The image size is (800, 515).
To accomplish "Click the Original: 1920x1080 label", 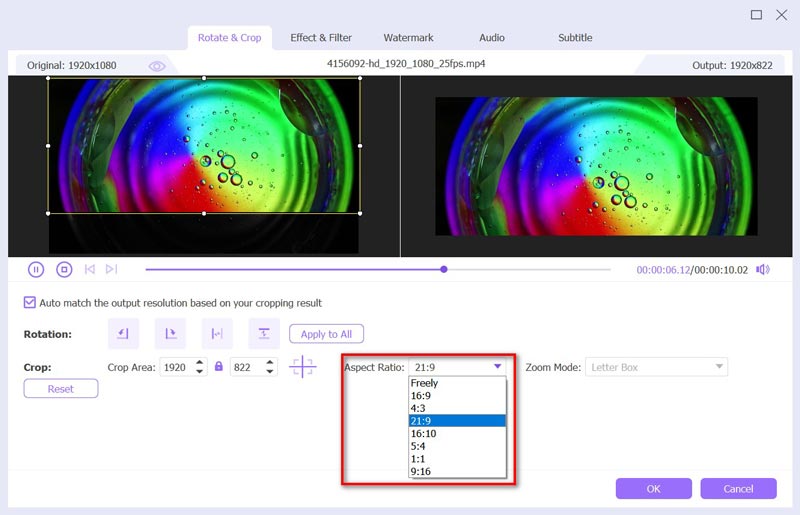I will [71, 65].
